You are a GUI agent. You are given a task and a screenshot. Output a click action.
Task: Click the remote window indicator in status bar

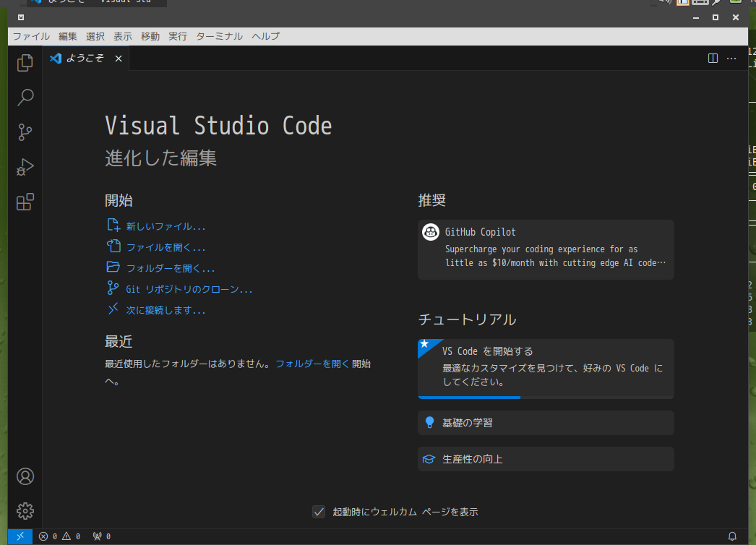click(20, 536)
